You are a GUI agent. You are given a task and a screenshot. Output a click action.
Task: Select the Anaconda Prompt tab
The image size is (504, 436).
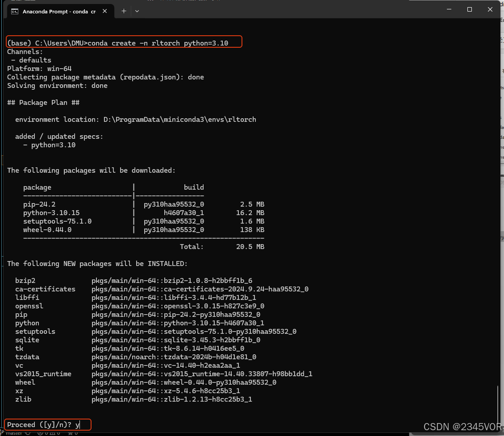pos(60,12)
